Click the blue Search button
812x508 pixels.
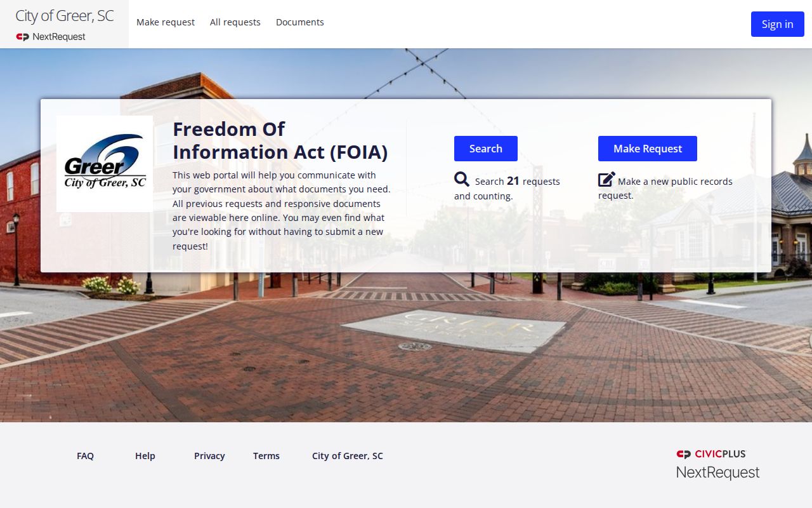coord(486,149)
